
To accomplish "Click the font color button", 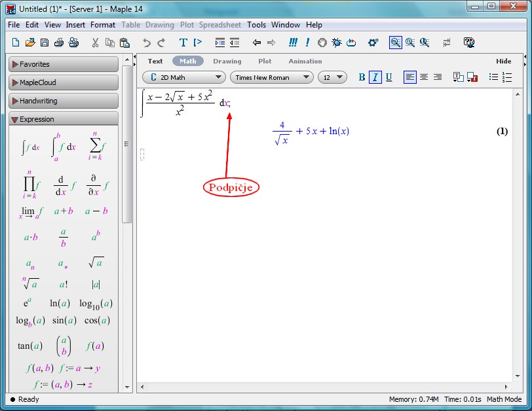I will [x=458, y=77].
